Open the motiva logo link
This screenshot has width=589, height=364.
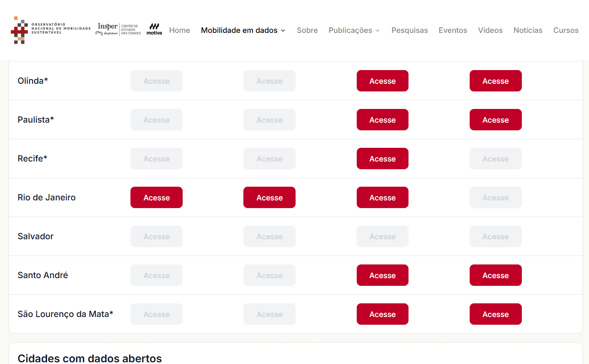click(154, 29)
